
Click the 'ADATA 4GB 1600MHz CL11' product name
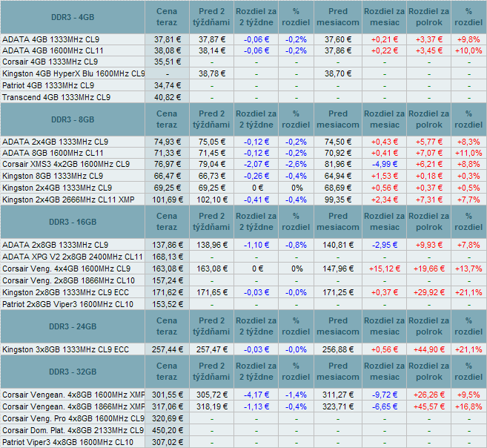pyautogui.click(x=53, y=50)
